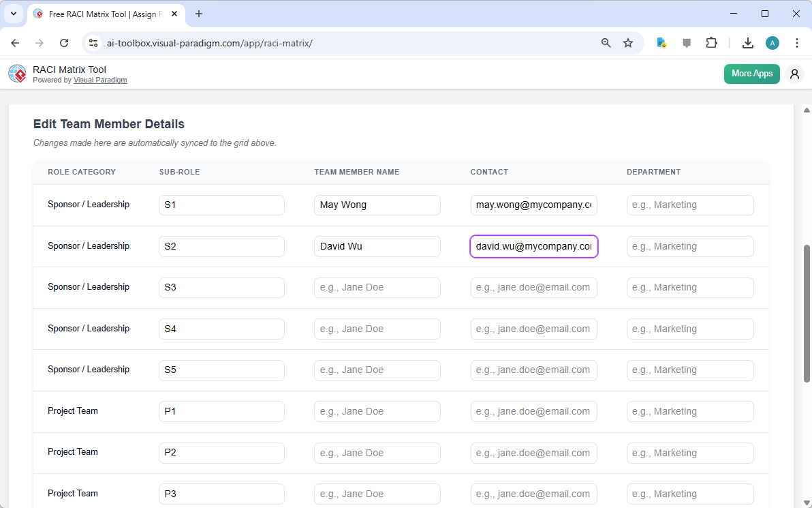The height and width of the screenshot is (508, 812).
Task: Click the zoom magnifier in the address bar
Action: (x=606, y=42)
